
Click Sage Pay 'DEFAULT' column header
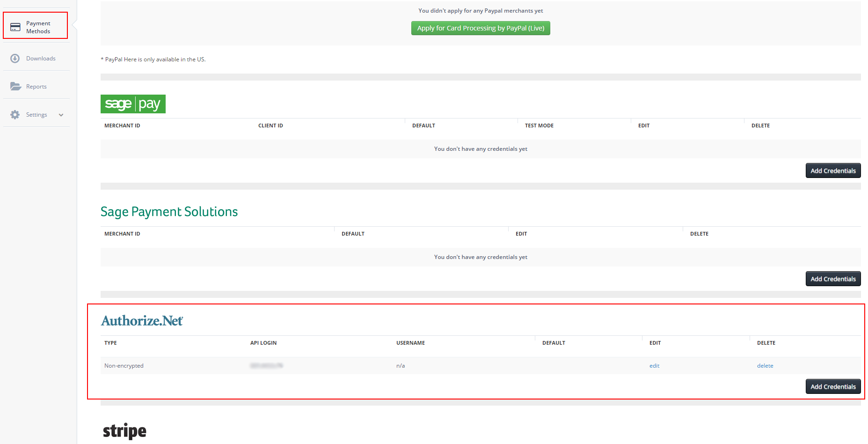pyautogui.click(x=423, y=126)
